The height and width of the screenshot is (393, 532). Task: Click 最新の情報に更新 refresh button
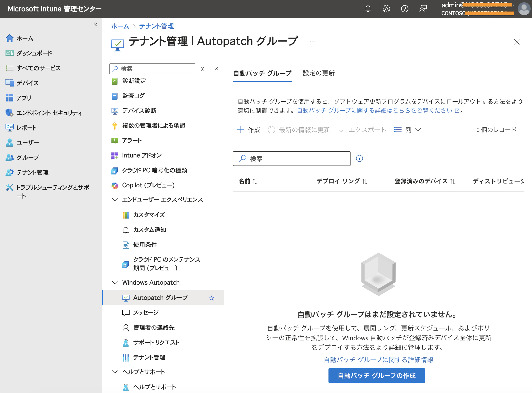[299, 130]
